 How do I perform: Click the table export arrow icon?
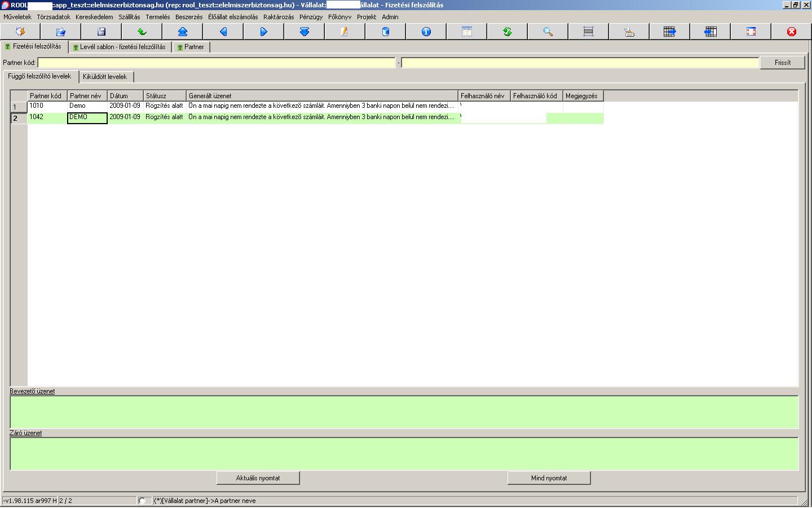670,32
